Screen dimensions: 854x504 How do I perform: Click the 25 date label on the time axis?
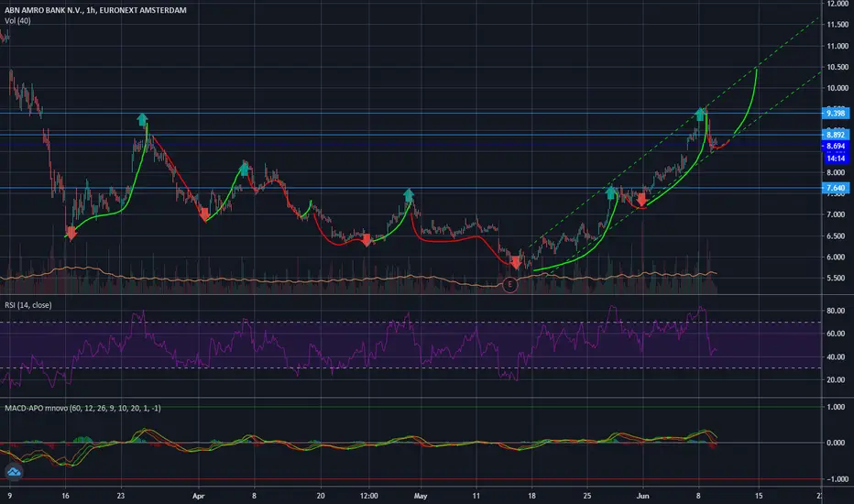(587, 496)
